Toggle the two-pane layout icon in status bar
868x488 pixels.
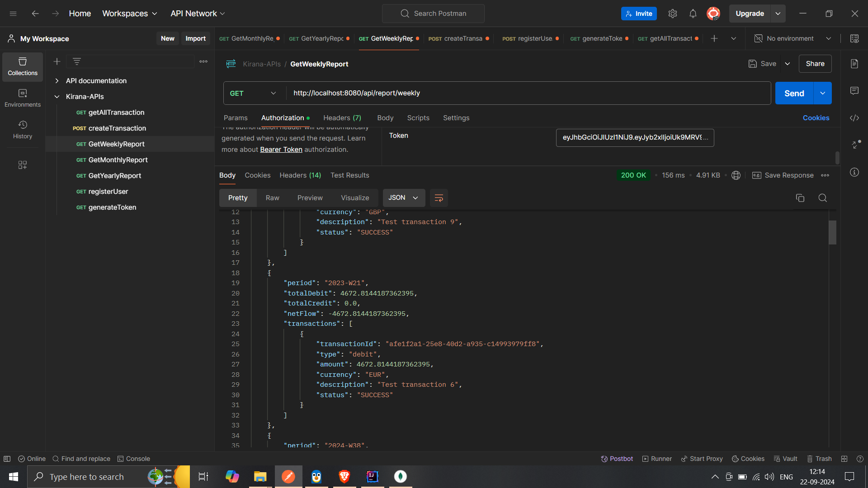(844, 459)
